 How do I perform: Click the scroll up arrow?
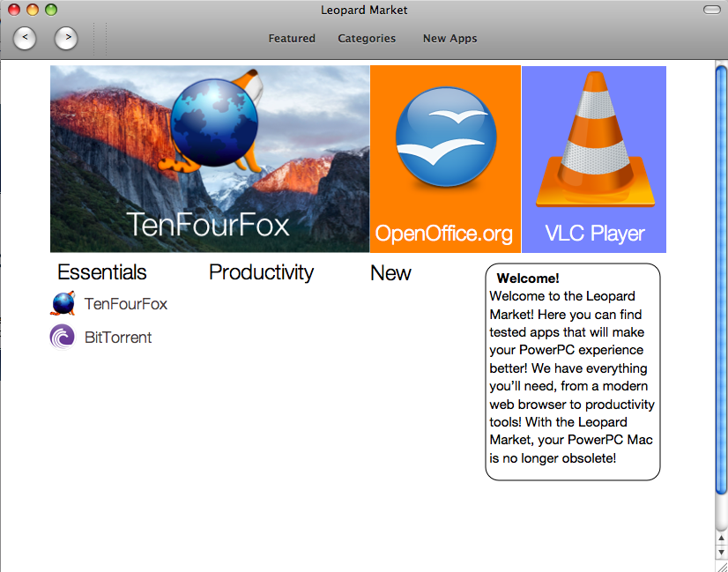tap(722, 539)
